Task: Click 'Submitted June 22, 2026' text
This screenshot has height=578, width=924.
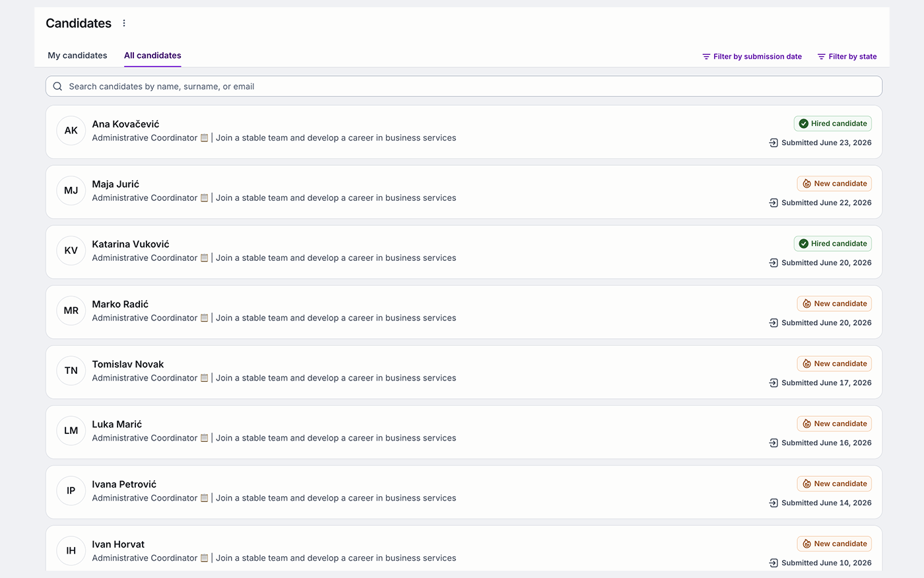Action: (826, 203)
